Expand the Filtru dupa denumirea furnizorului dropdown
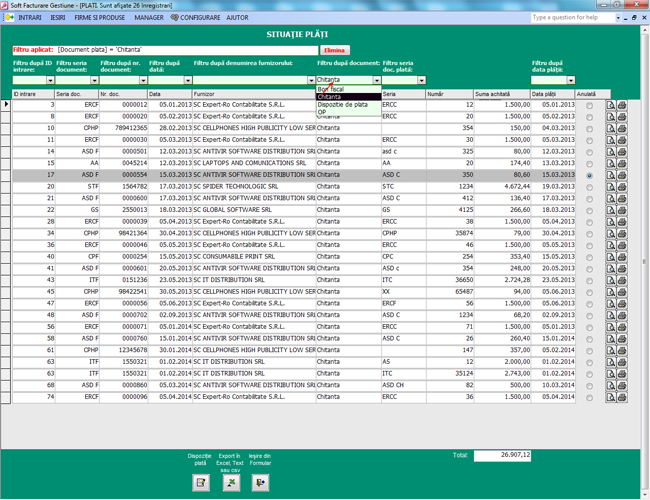Screen dimensions: 650x500 [x=311, y=80]
